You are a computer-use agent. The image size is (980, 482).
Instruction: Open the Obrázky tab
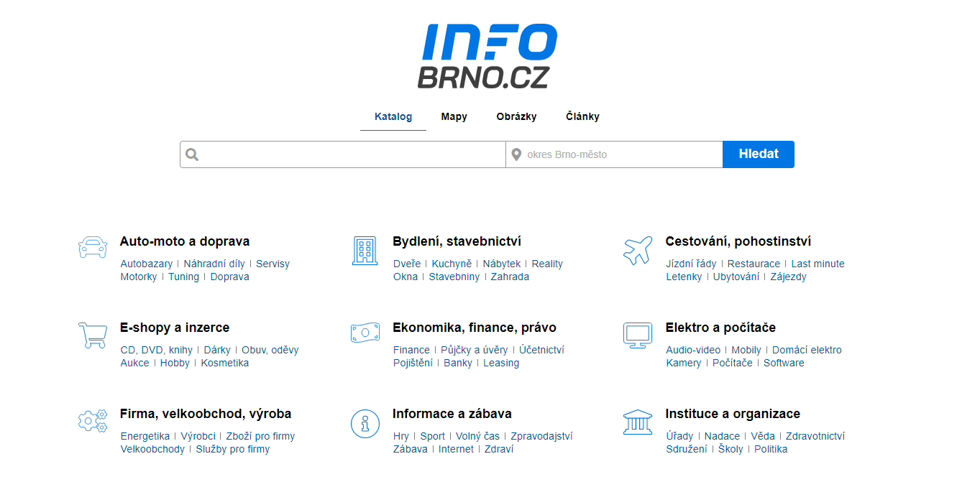point(516,116)
